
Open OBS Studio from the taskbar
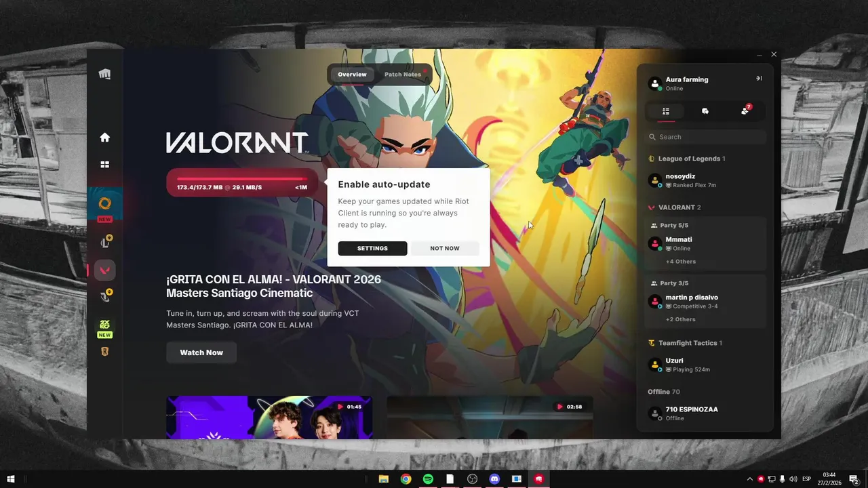coord(472,479)
